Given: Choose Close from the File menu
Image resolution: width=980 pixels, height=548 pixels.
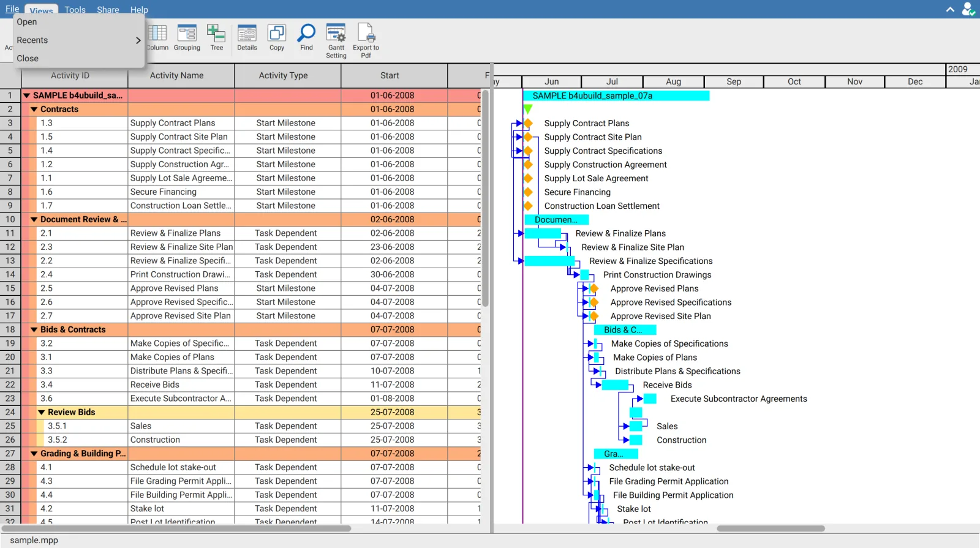Looking at the screenshot, I should (x=28, y=59).
